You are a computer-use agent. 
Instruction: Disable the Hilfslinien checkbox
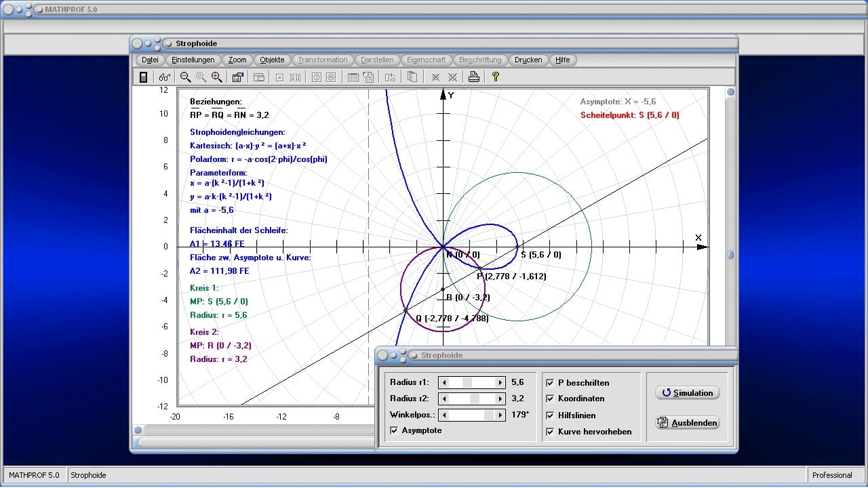550,415
